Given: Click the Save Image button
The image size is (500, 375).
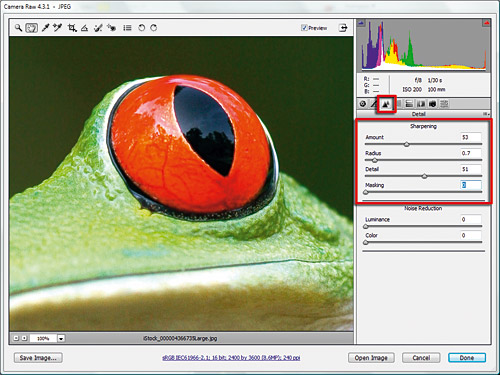Looking at the screenshot, I should (38, 358).
